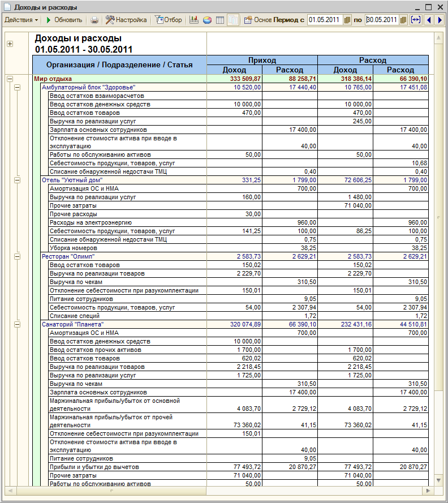The height and width of the screenshot is (503, 448).
Task: Click the Основ settings button
Action: 258,20
